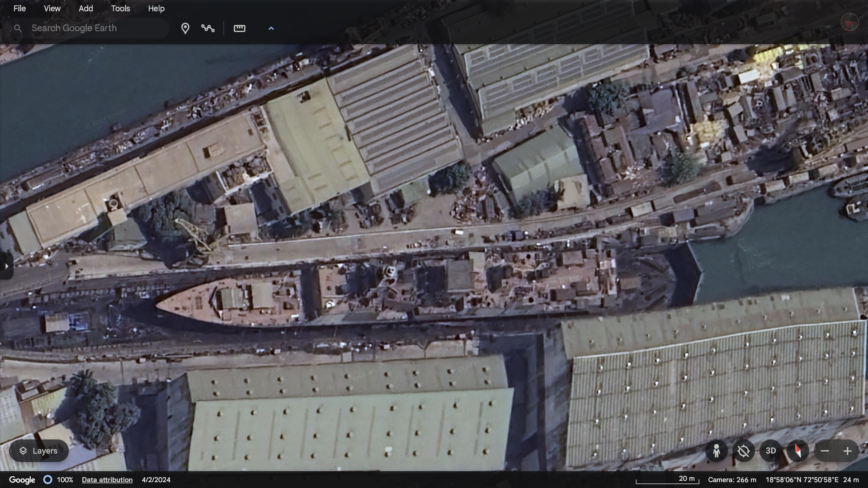Viewport: 868px width, 488px height.
Task: Expand the side panel arrow on left edge
Action: (6, 266)
